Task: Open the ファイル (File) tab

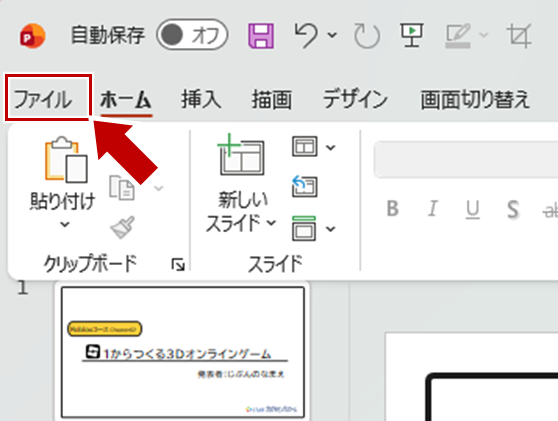Action: click(x=43, y=99)
